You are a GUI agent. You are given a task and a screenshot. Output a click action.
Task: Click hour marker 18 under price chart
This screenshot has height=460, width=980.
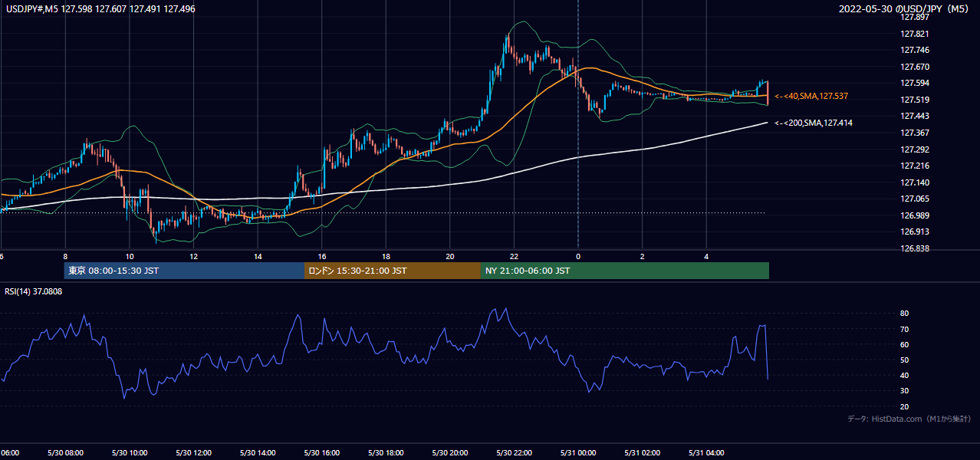[386, 256]
